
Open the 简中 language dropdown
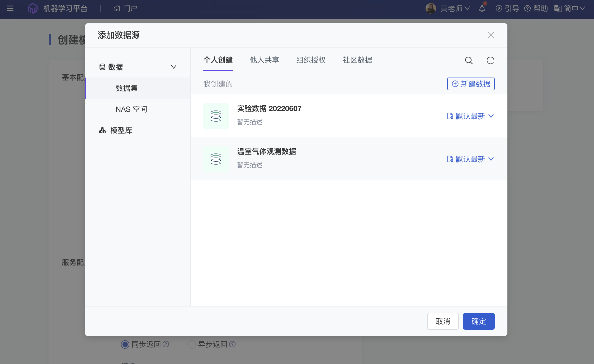571,8
